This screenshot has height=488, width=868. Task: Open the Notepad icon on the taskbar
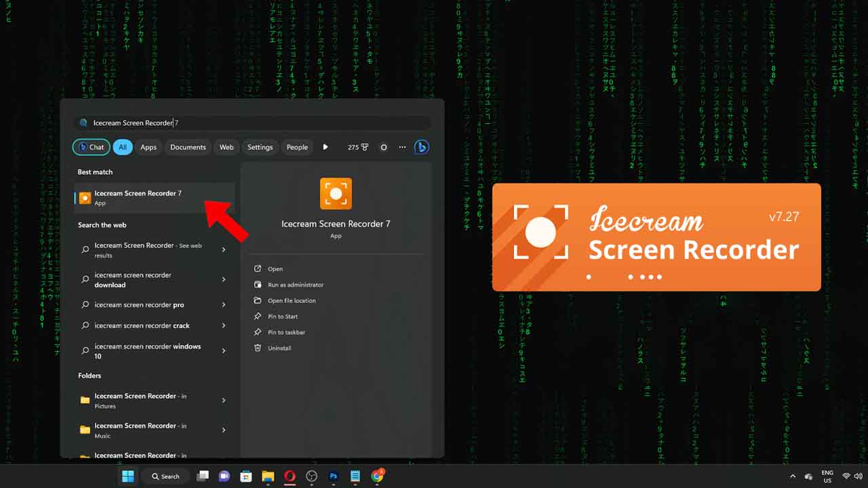(355, 476)
